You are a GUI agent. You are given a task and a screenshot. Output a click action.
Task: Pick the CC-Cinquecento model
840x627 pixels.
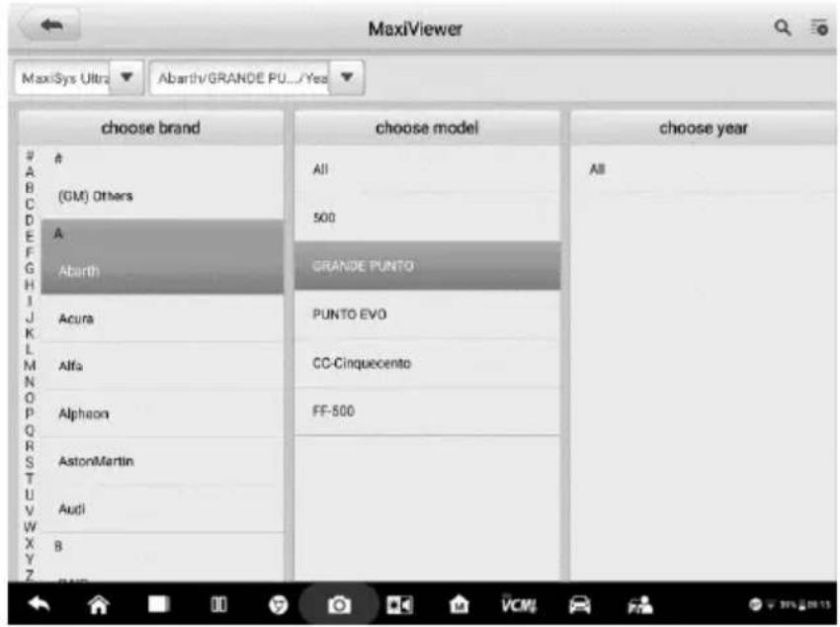(x=428, y=363)
